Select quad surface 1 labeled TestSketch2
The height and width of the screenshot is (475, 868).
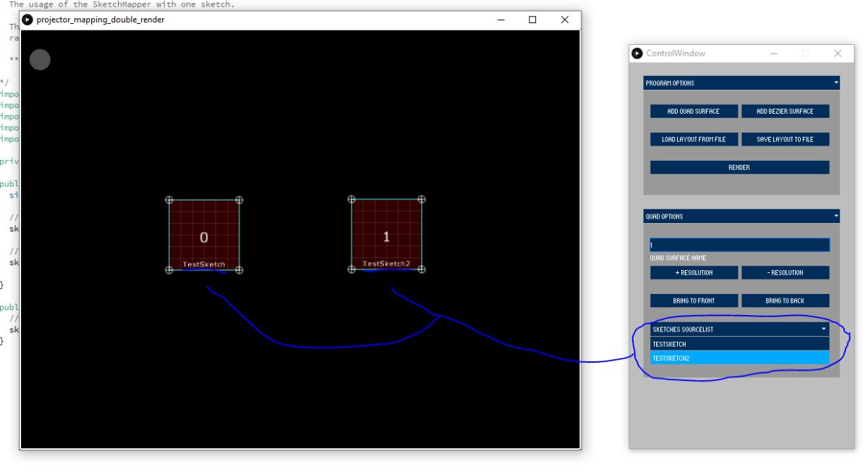pos(386,234)
